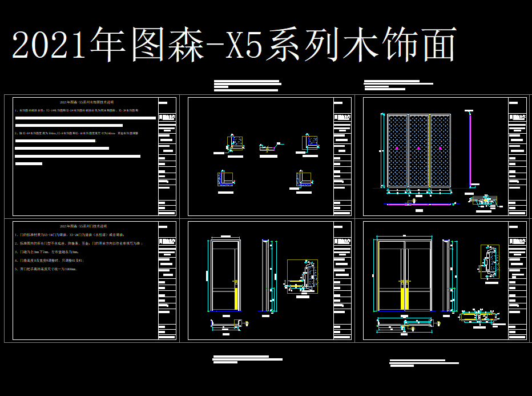The width and height of the screenshot is (532, 396).
Task: Select middle hatched panel of three-panel elevation
Action: pos(418,150)
